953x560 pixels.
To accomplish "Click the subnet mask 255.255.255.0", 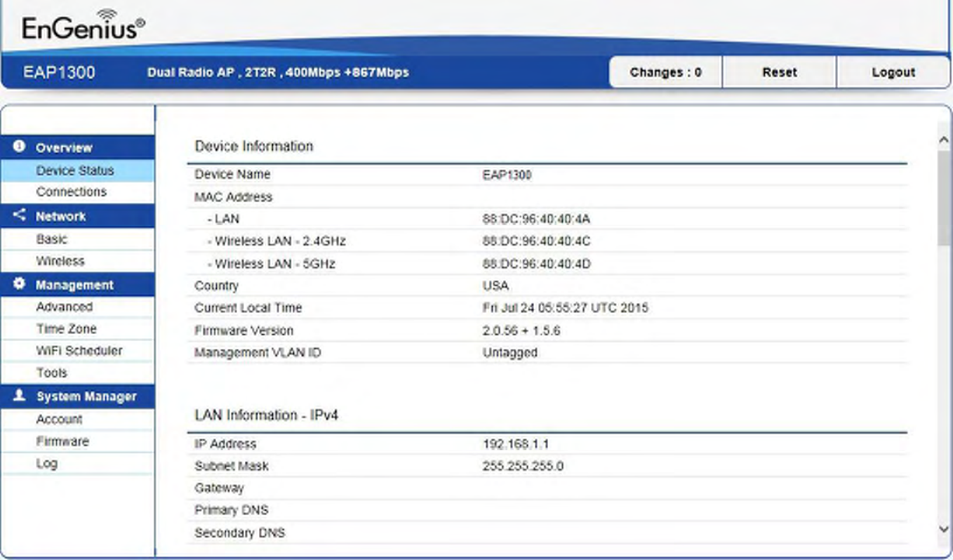I will pyautogui.click(x=523, y=466).
